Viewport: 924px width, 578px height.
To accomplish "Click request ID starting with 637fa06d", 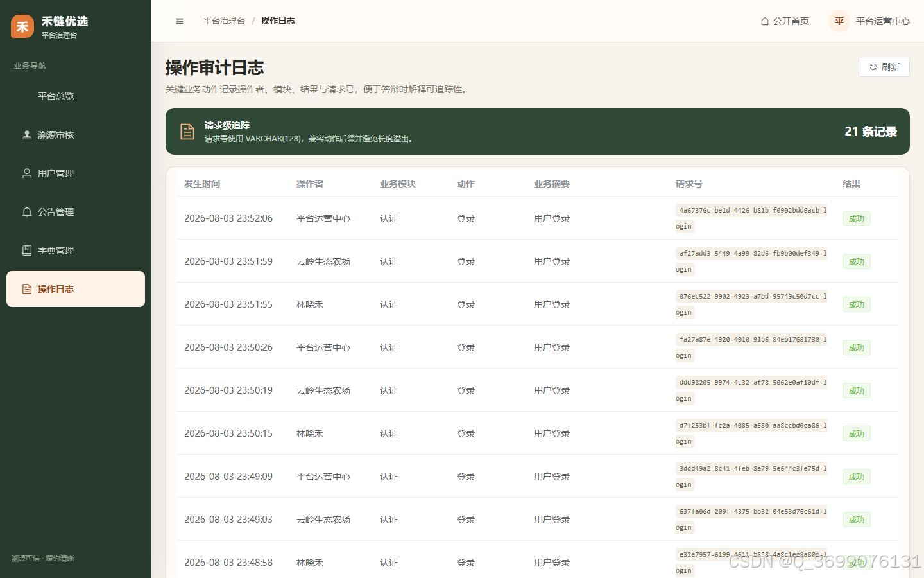I will (x=751, y=520).
